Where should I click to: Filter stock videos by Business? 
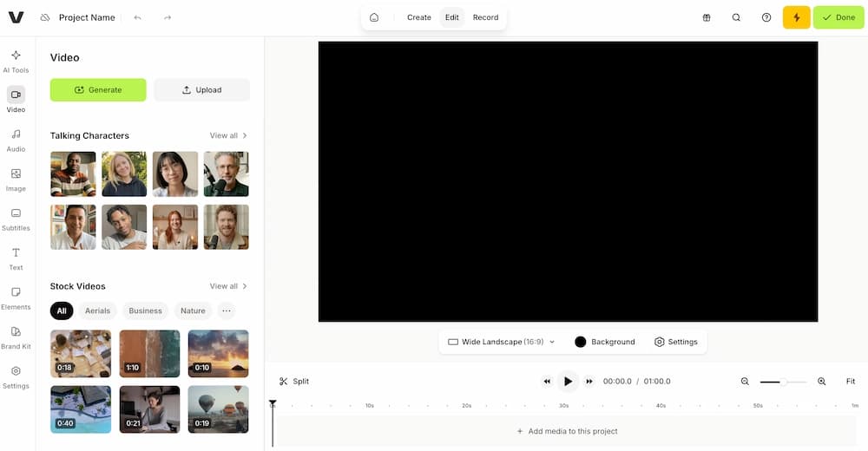(146, 311)
